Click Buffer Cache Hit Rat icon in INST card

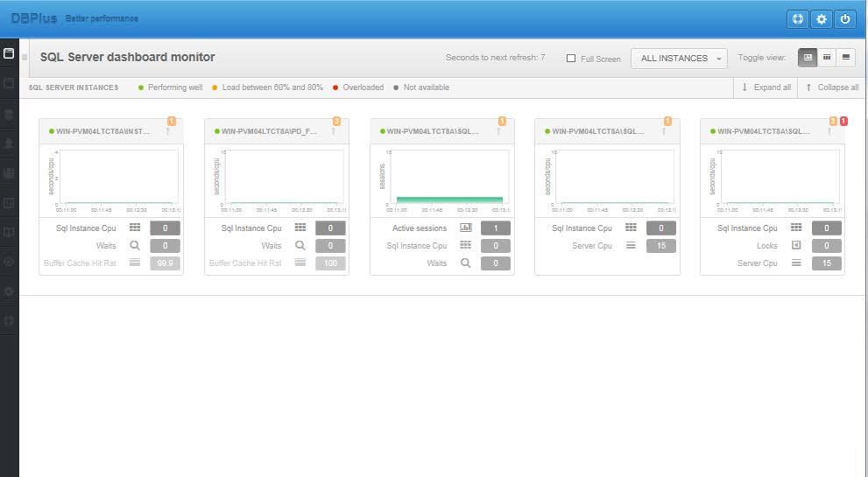pyautogui.click(x=135, y=263)
